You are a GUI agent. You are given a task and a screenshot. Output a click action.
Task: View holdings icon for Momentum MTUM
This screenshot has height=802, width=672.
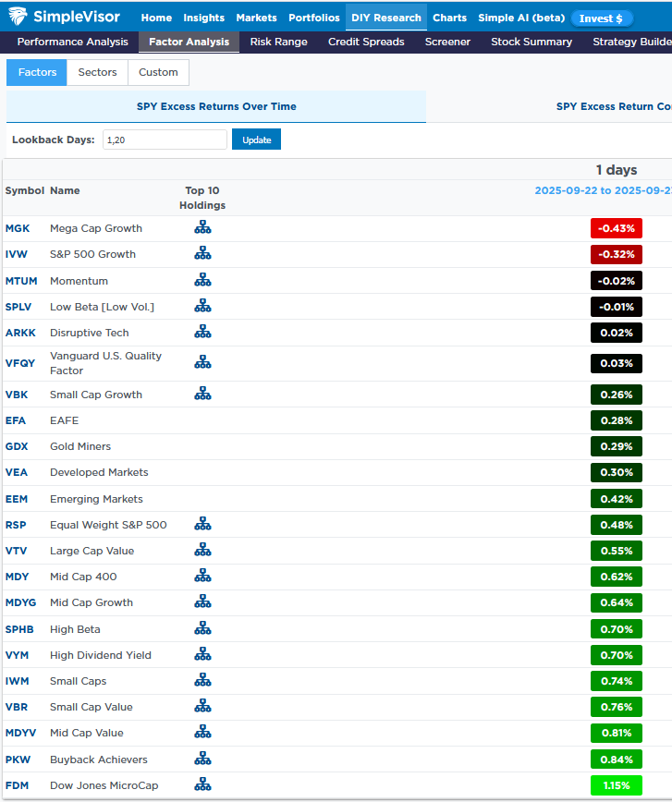click(x=202, y=280)
